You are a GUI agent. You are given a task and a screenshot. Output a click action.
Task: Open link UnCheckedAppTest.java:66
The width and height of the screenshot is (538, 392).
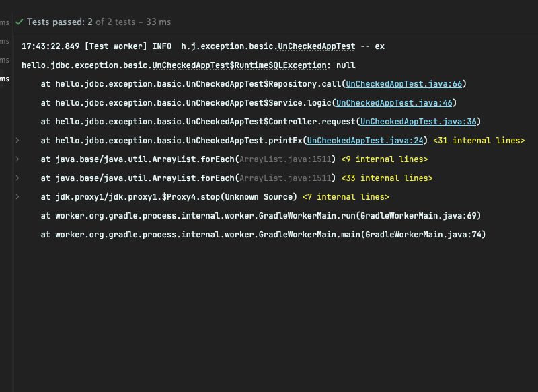[404, 84]
